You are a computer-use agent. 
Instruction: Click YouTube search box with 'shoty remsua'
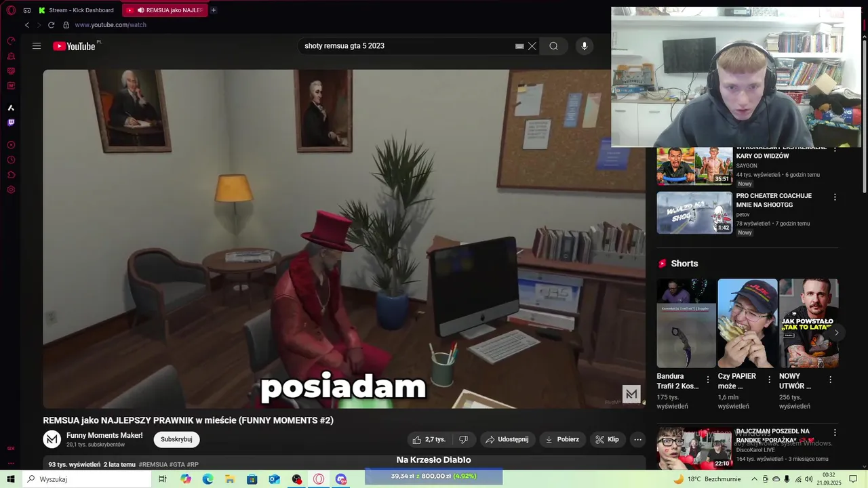407,46
